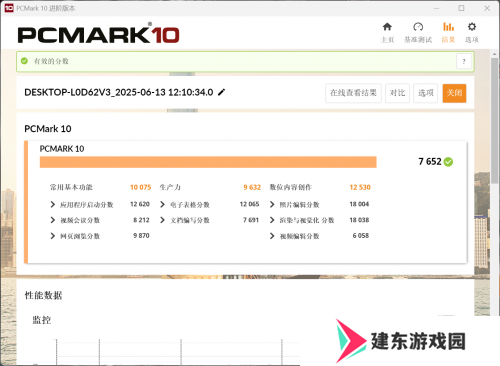Click 在线查看结果 button

pyautogui.click(x=353, y=93)
